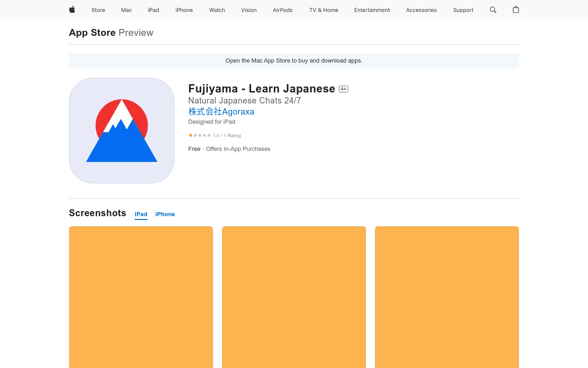The height and width of the screenshot is (368, 588).
Task: Open the 株式会社Agoraxa developer link
Action: (221, 112)
